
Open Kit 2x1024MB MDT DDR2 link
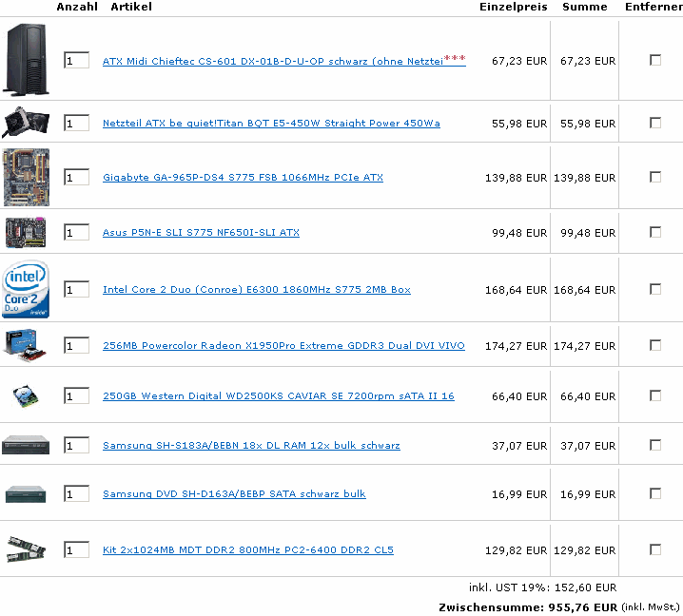(x=248, y=549)
